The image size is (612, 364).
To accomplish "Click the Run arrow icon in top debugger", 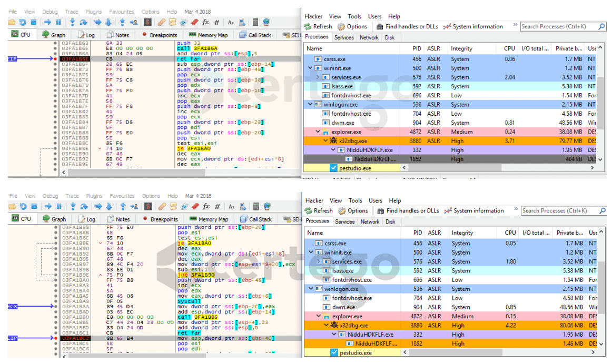I will pos(47,22).
